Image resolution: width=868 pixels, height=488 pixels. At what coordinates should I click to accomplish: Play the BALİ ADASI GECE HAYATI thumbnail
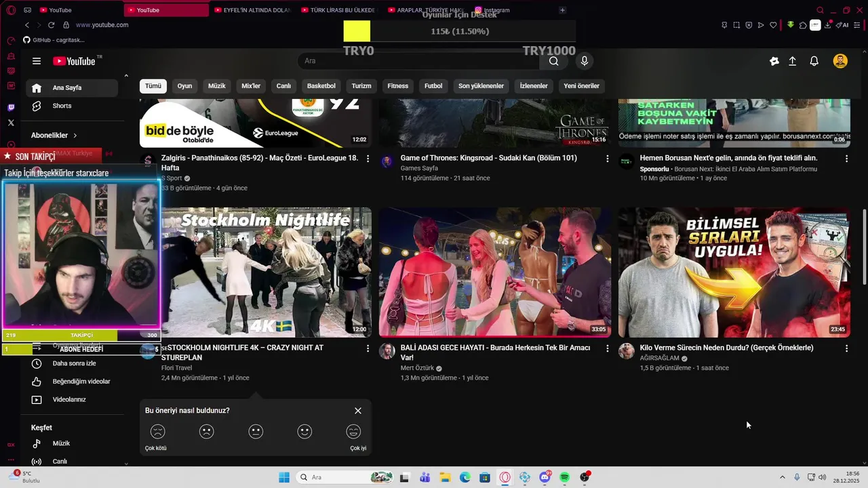(x=495, y=272)
